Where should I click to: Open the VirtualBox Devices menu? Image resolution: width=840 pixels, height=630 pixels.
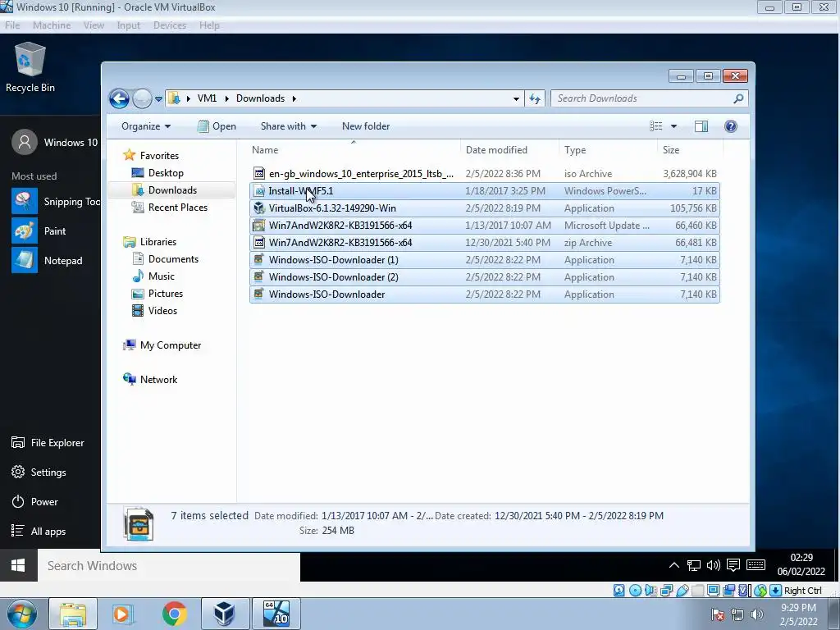pos(170,25)
